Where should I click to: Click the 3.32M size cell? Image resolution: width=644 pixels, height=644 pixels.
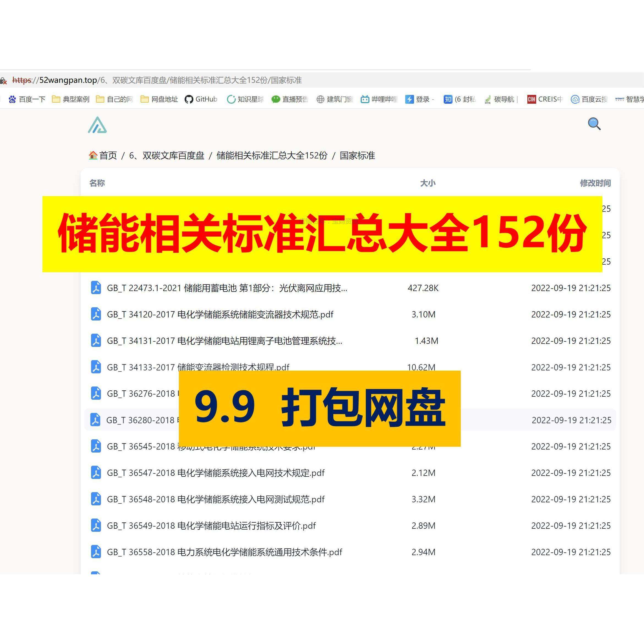tap(423, 499)
